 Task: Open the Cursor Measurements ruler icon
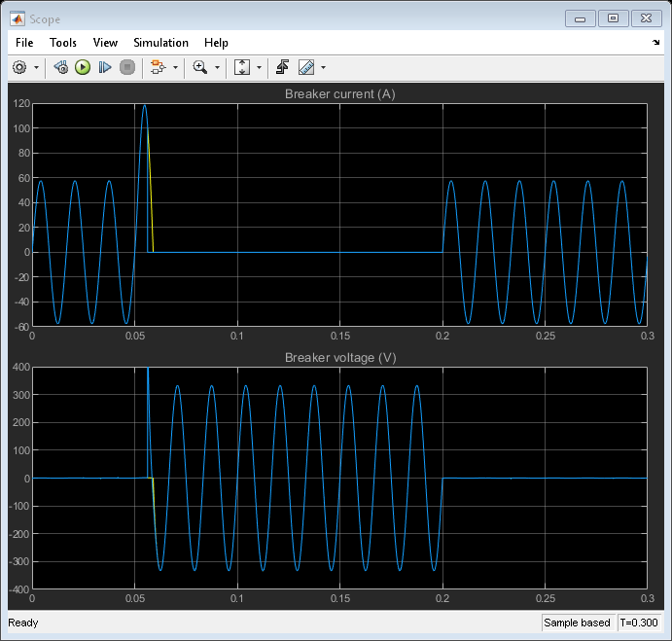pyautogui.click(x=306, y=67)
